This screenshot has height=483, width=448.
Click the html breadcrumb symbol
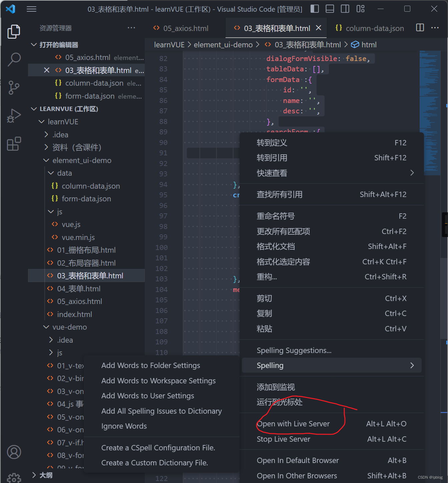(x=364, y=45)
